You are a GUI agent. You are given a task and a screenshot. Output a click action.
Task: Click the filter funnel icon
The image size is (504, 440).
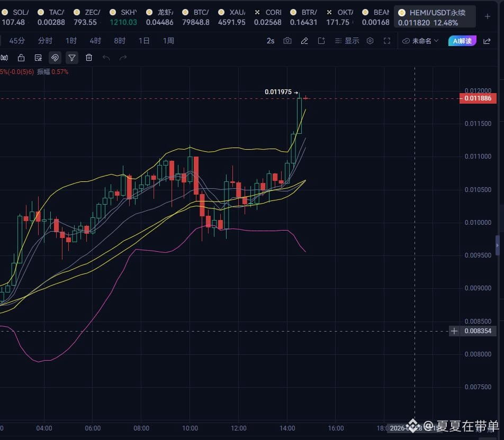[72, 58]
